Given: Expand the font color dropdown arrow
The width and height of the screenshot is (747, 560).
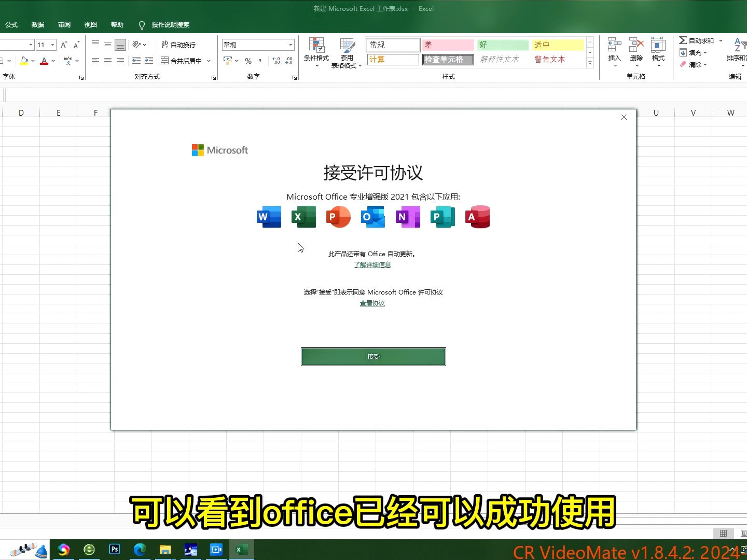Looking at the screenshot, I should 53,61.
